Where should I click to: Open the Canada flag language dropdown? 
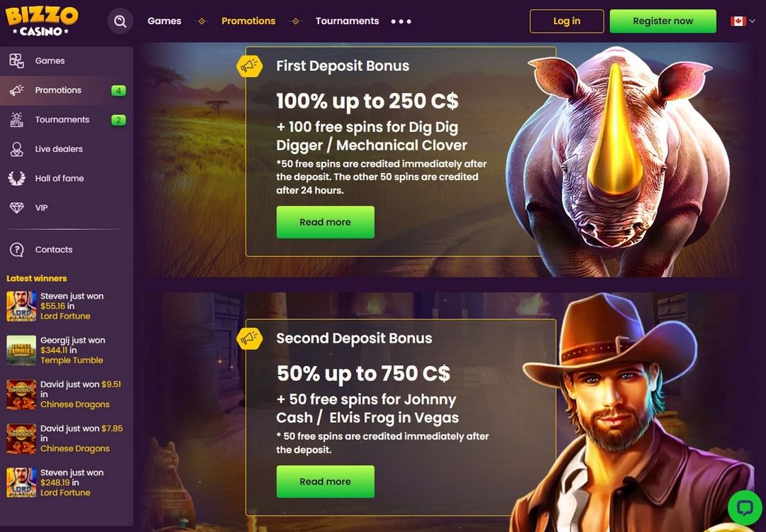tap(743, 21)
